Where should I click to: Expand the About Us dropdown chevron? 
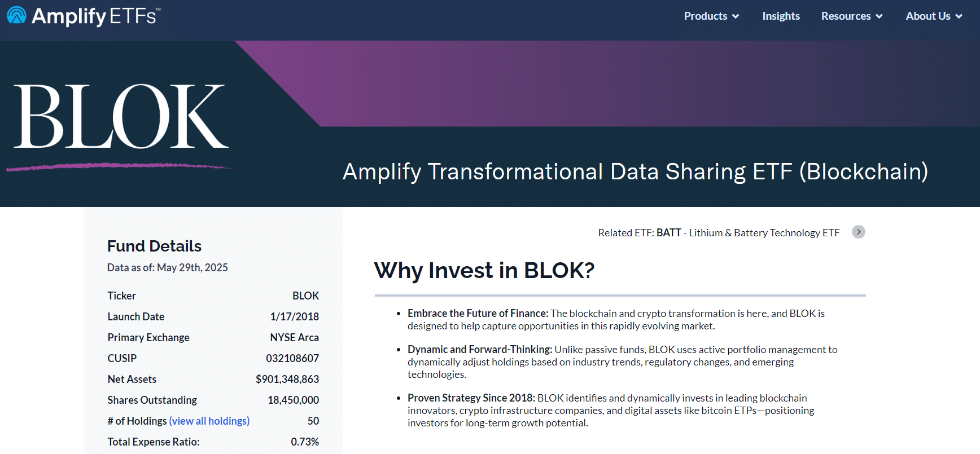(x=959, y=16)
